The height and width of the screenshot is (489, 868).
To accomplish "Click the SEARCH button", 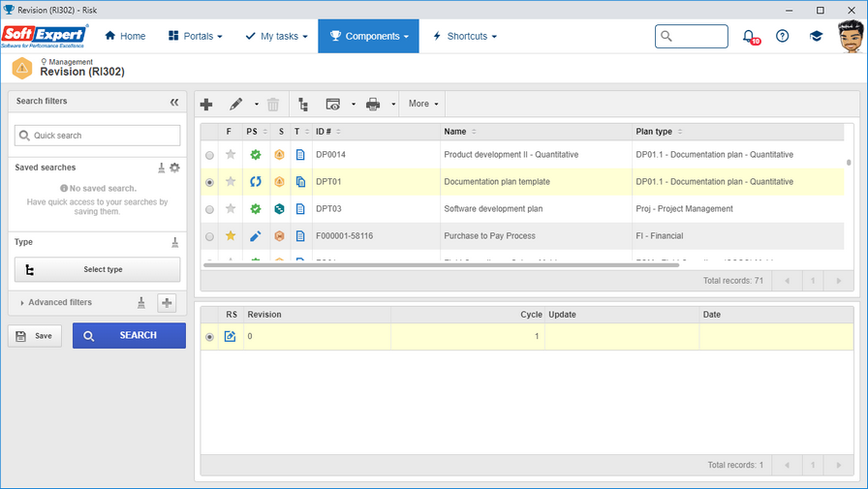I will (x=129, y=336).
